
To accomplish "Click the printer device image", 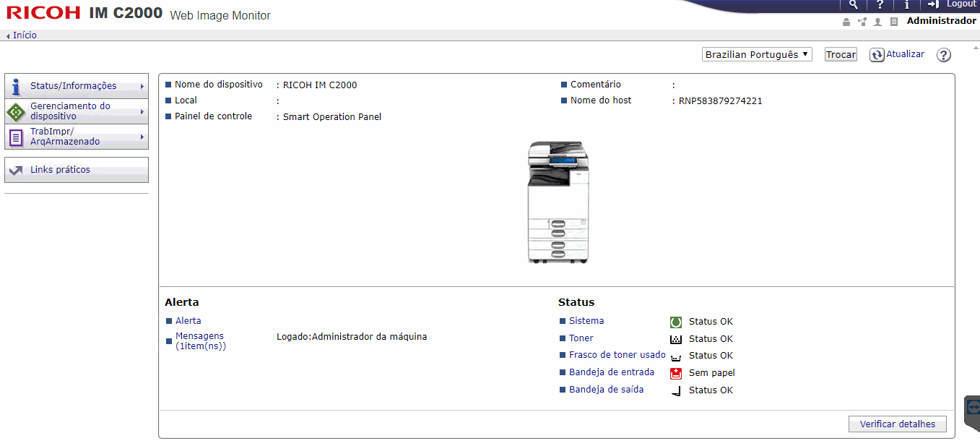I will (x=557, y=202).
